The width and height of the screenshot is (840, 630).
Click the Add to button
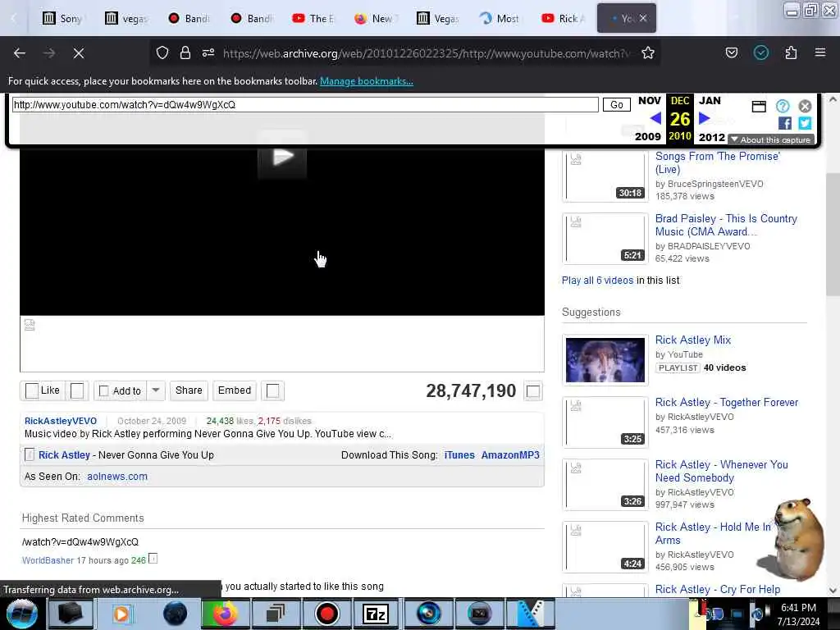click(121, 390)
